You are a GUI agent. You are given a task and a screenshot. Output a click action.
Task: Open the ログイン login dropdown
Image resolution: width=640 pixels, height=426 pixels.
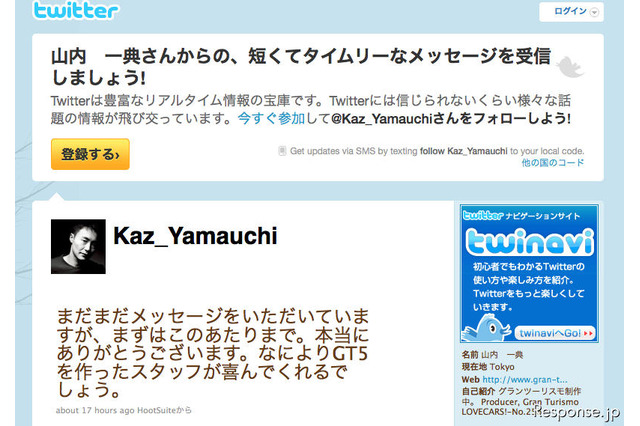pyautogui.click(x=571, y=12)
